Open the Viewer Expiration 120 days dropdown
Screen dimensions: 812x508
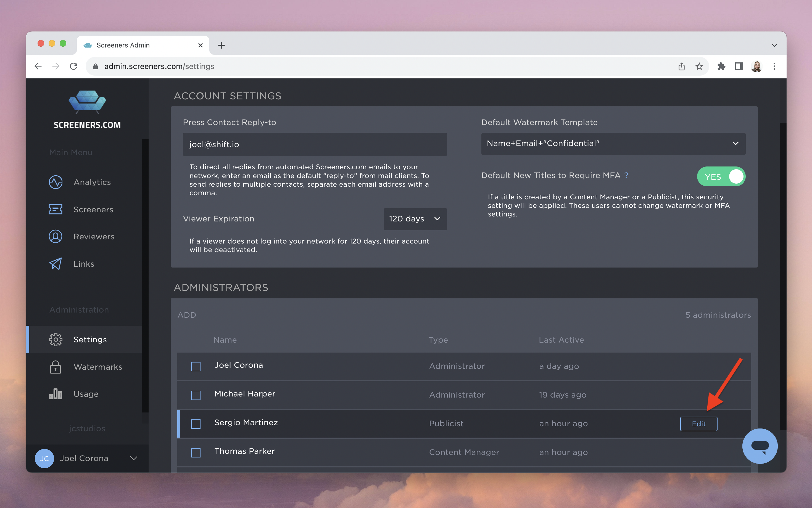click(415, 219)
